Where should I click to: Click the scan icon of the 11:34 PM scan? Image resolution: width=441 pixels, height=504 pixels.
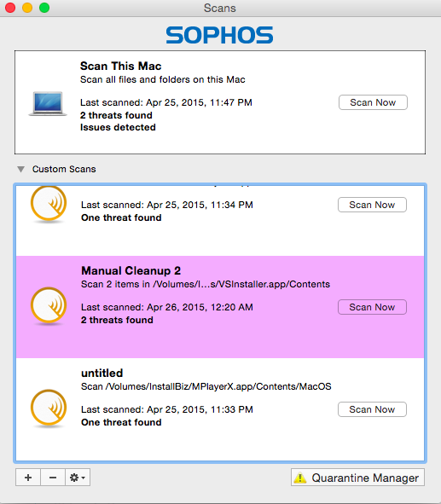[49, 204]
